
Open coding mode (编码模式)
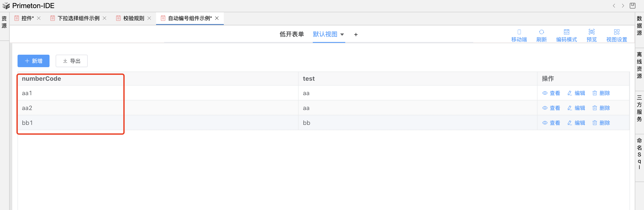(x=566, y=32)
